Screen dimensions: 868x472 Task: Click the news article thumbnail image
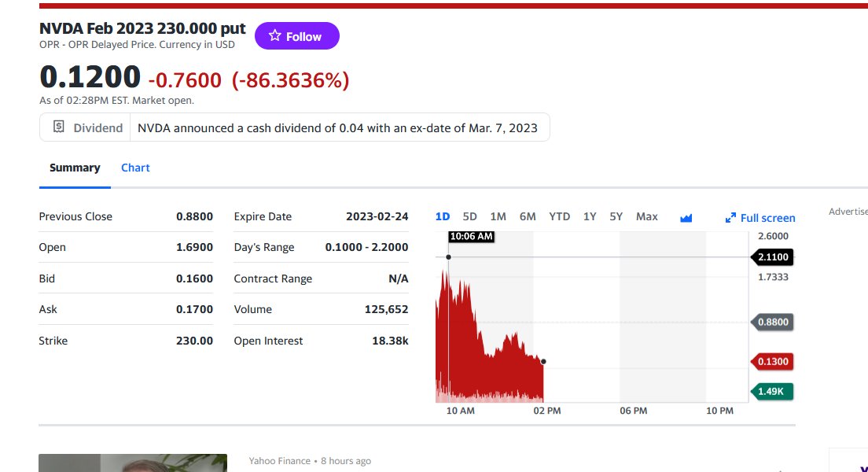[x=133, y=463]
